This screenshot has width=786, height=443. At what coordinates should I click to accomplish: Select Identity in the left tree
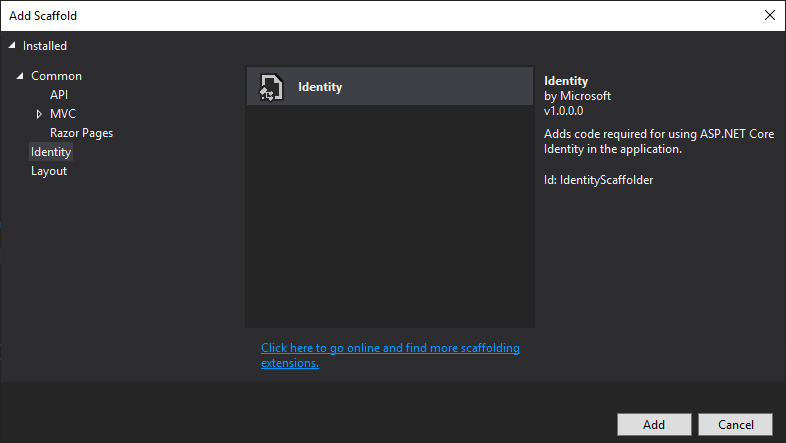pos(51,152)
